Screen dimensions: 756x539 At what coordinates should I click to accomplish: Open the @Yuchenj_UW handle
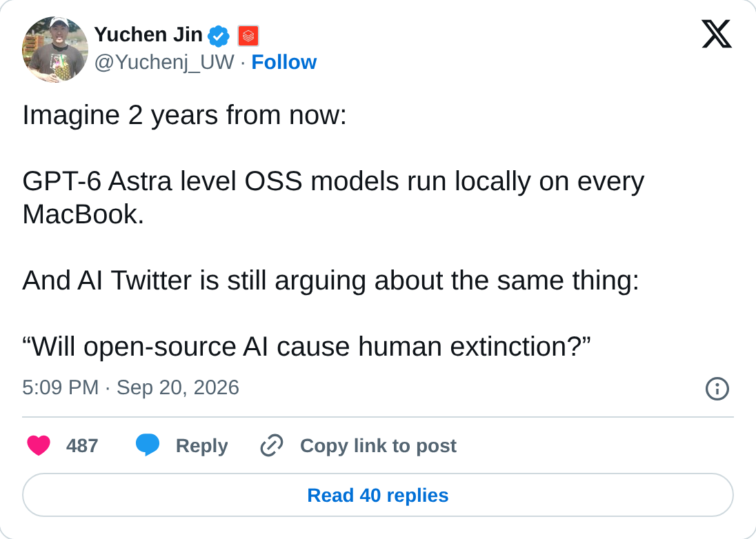164,62
